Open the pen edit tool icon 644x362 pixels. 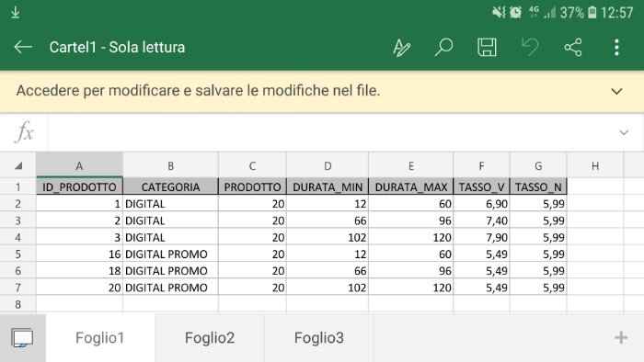(401, 48)
